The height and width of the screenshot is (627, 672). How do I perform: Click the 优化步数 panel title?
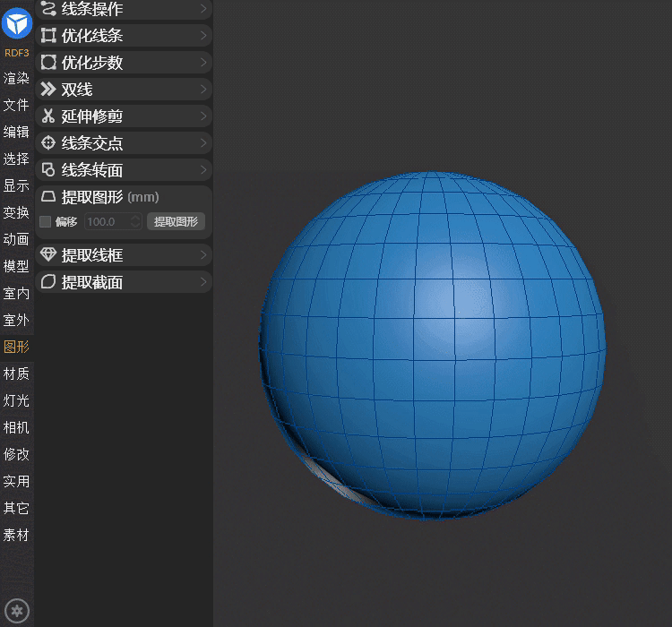point(92,63)
